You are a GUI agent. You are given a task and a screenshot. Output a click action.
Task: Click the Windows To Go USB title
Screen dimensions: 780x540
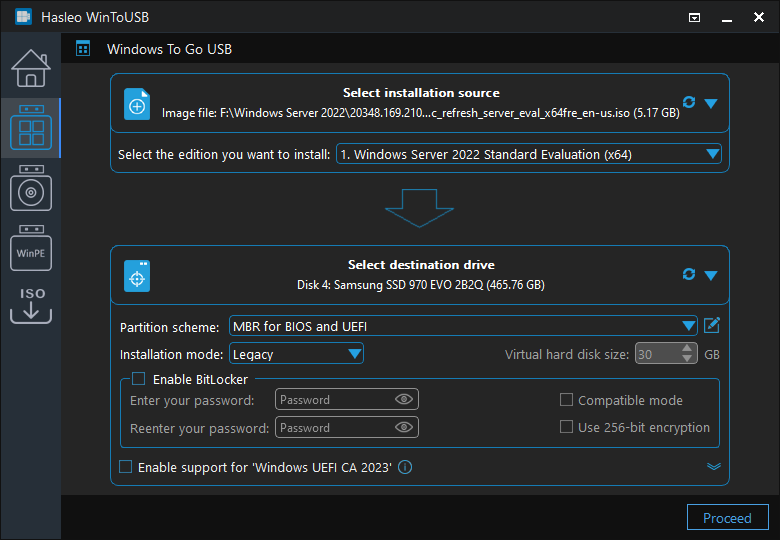click(170, 49)
